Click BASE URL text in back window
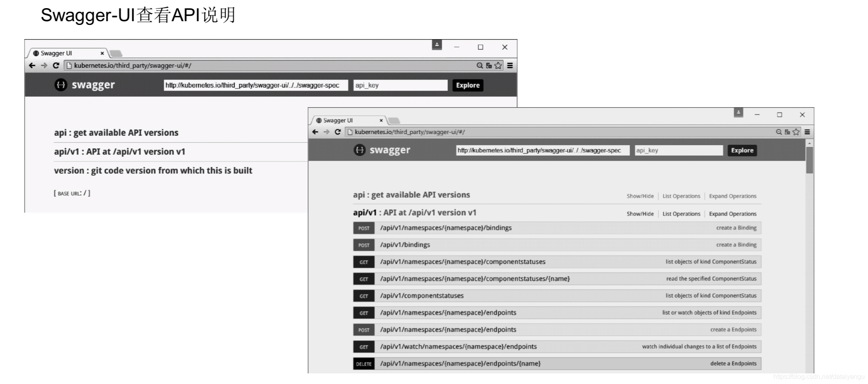 tap(72, 193)
